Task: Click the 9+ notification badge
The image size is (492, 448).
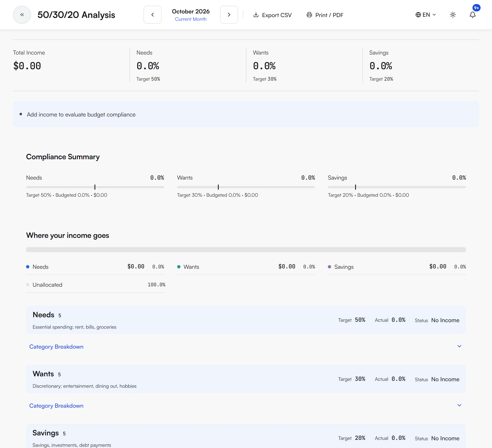Action: click(x=476, y=8)
